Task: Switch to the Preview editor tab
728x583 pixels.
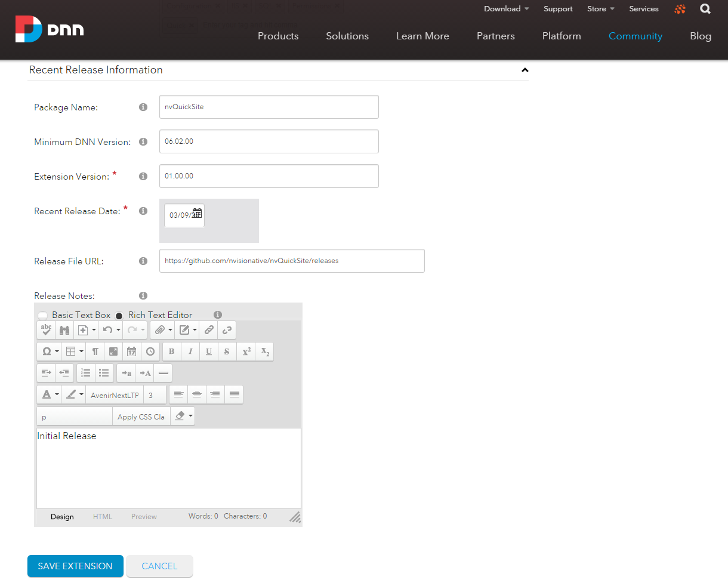Action: [144, 517]
